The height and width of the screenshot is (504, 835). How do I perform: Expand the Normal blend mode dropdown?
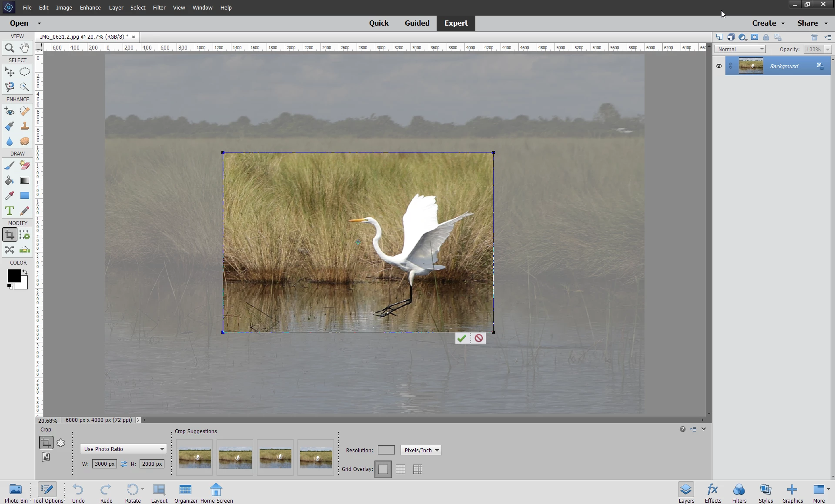pyautogui.click(x=741, y=49)
